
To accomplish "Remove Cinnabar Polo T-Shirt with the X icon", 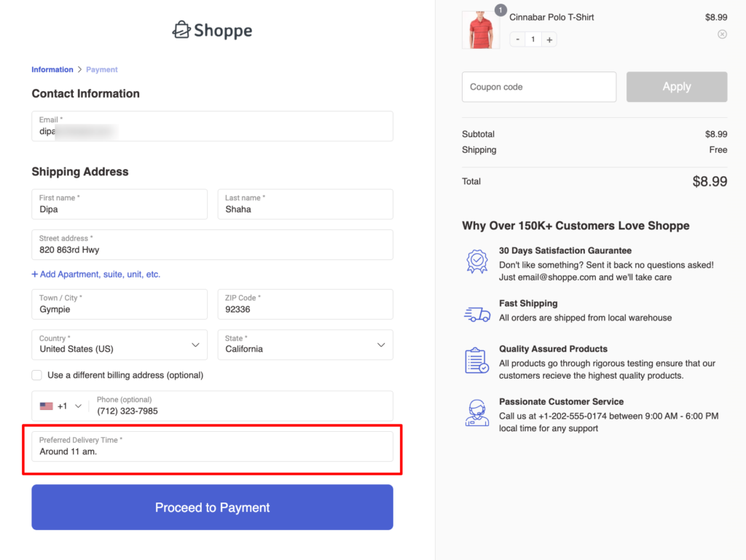I will click(x=722, y=34).
